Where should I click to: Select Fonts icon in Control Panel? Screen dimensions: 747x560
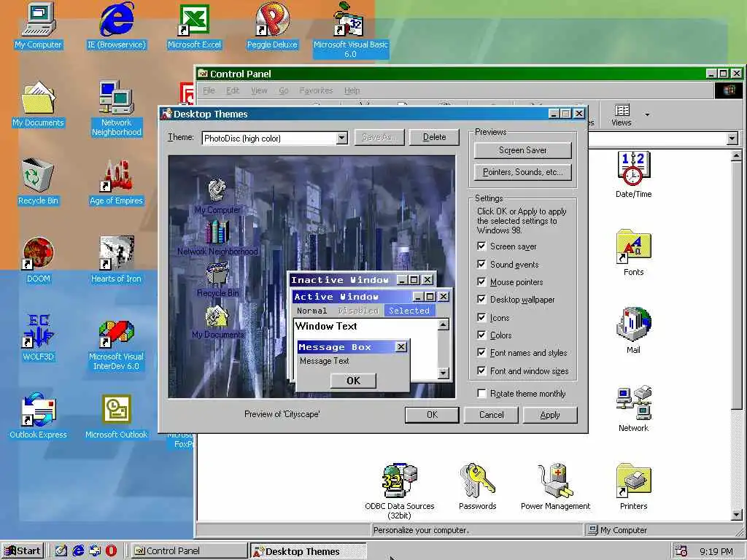(634, 252)
